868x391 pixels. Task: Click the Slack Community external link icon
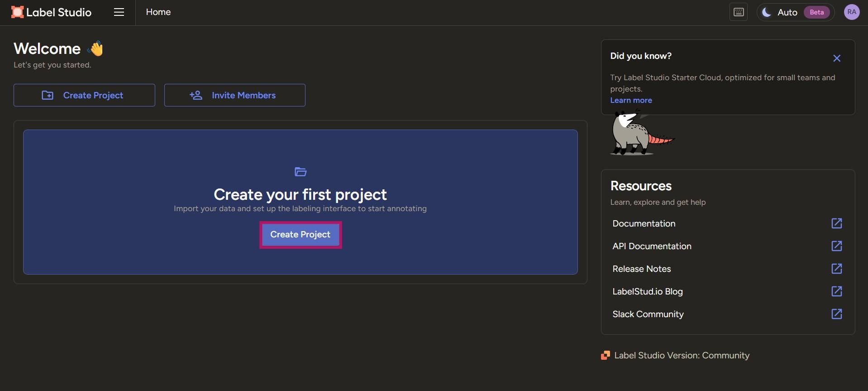coord(837,314)
